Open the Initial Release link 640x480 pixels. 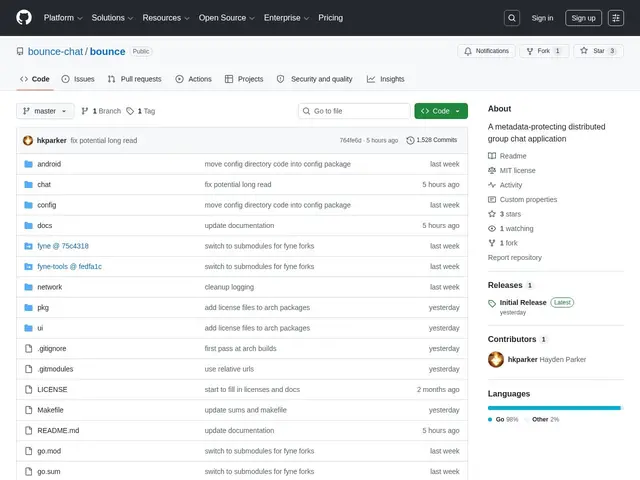click(523, 302)
